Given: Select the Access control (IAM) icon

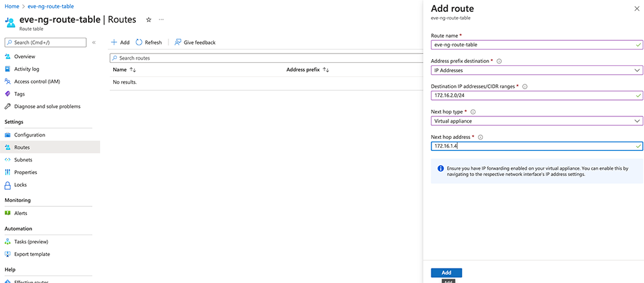Looking at the screenshot, I should [7, 81].
